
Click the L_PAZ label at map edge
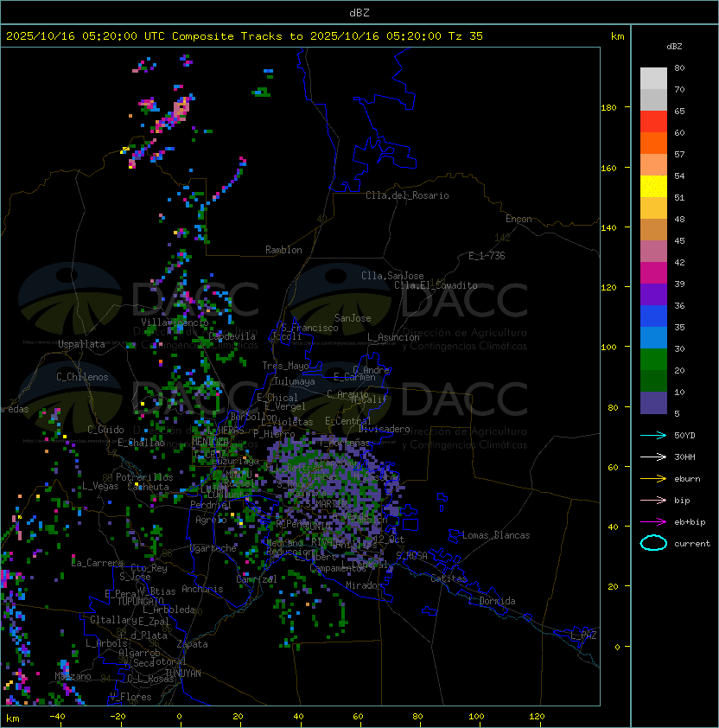(583, 635)
